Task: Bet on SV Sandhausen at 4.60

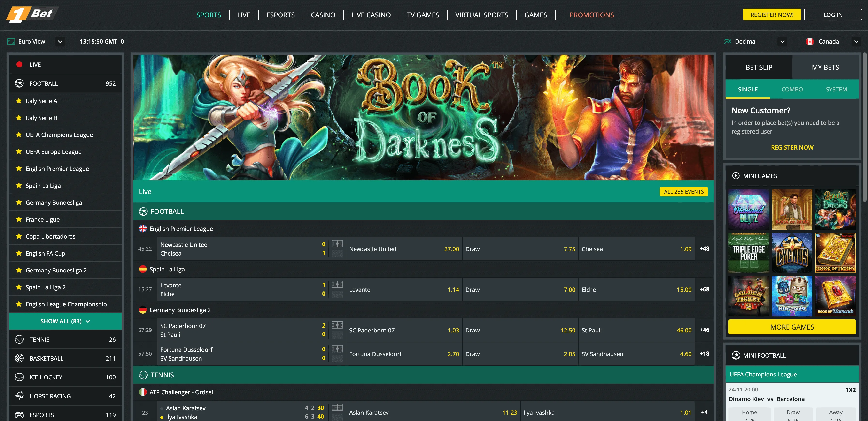Action: pos(636,354)
